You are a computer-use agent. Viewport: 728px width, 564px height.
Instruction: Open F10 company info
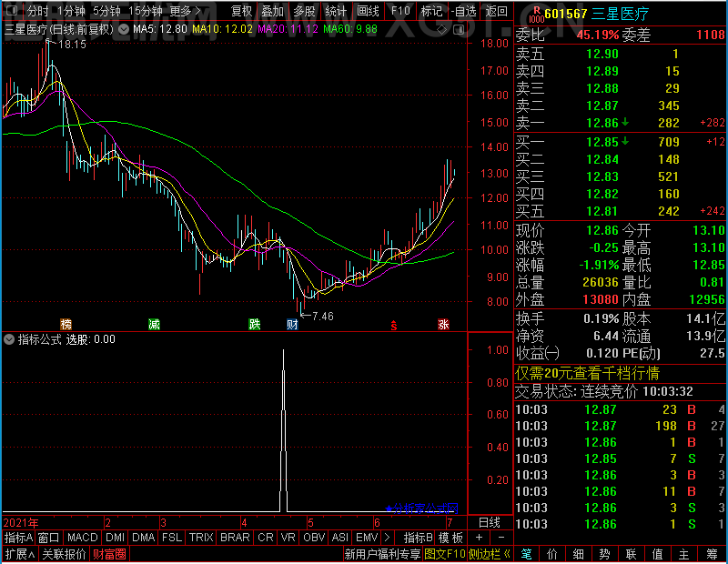point(400,11)
